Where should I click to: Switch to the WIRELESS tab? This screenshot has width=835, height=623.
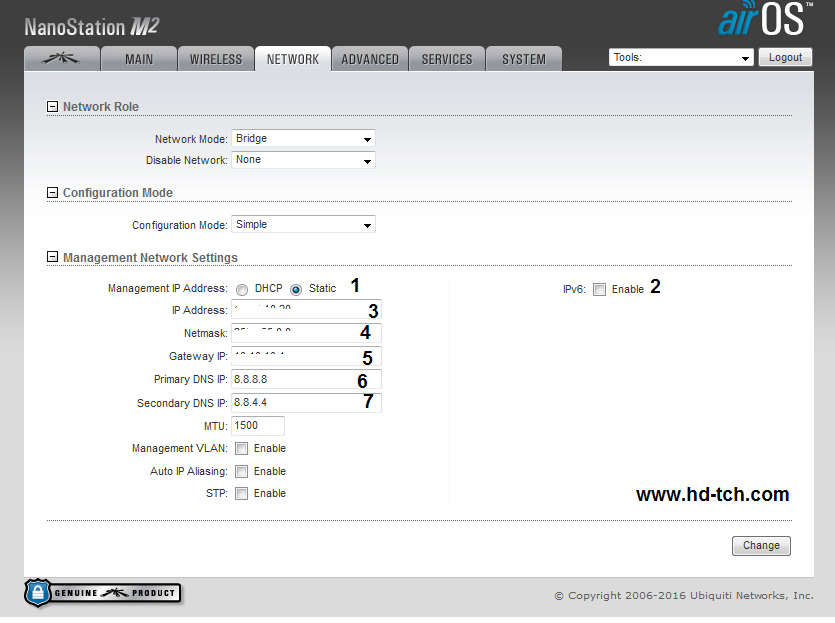[216, 59]
